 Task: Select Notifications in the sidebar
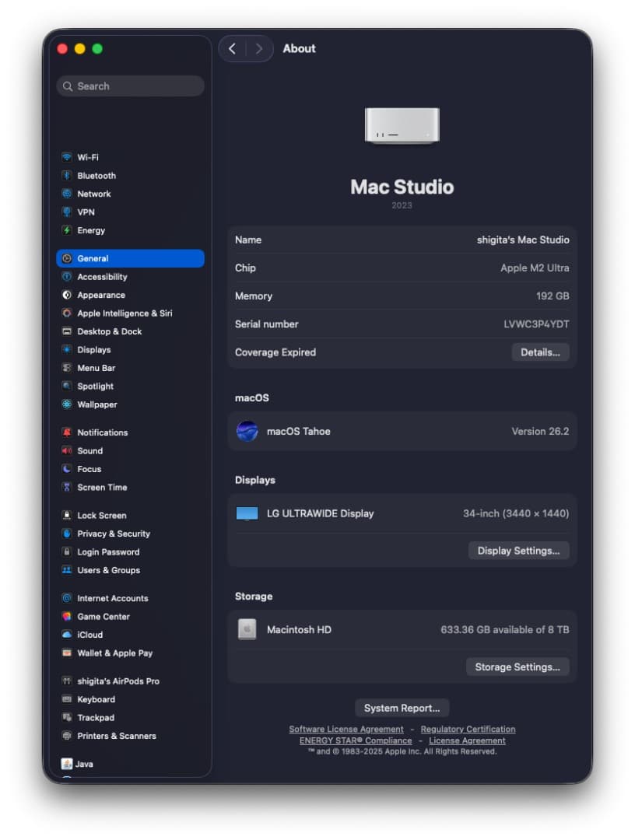(x=102, y=432)
